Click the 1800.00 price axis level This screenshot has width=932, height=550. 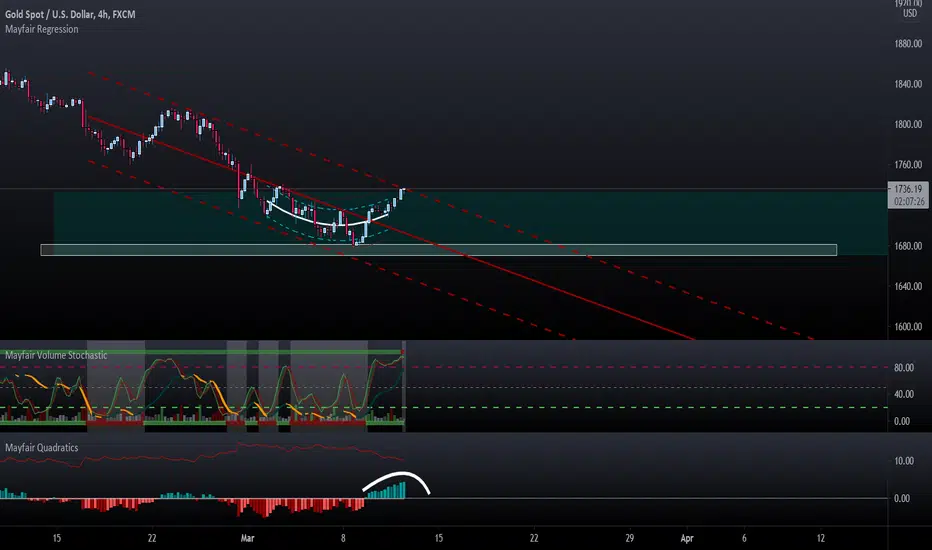coord(908,124)
